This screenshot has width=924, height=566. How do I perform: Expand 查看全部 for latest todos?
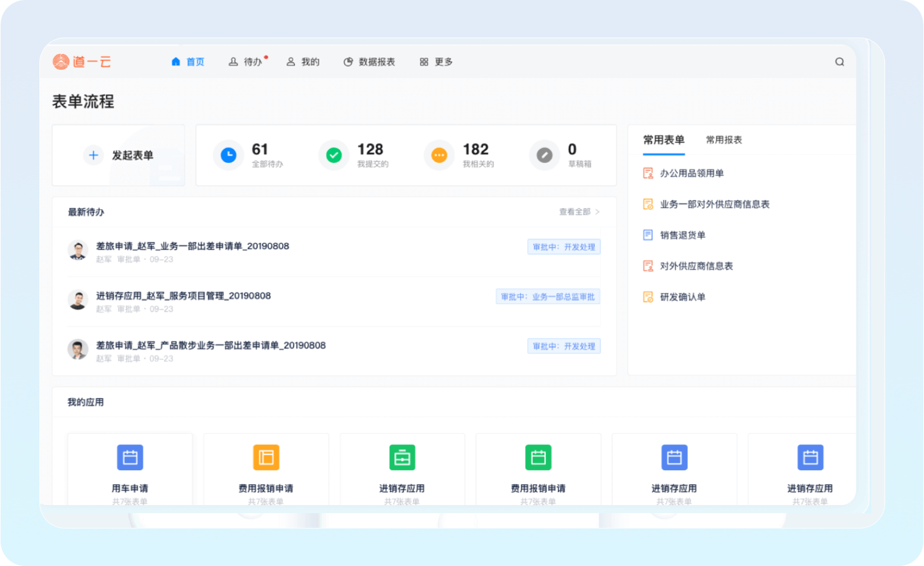pyautogui.click(x=579, y=212)
